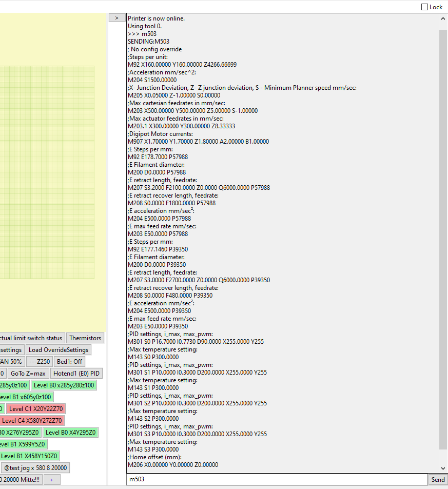Enable the Lock checkbox
Image resolution: width=448 pixels, height=489 pixels.
pyautogui.click(x=423, y=7)
